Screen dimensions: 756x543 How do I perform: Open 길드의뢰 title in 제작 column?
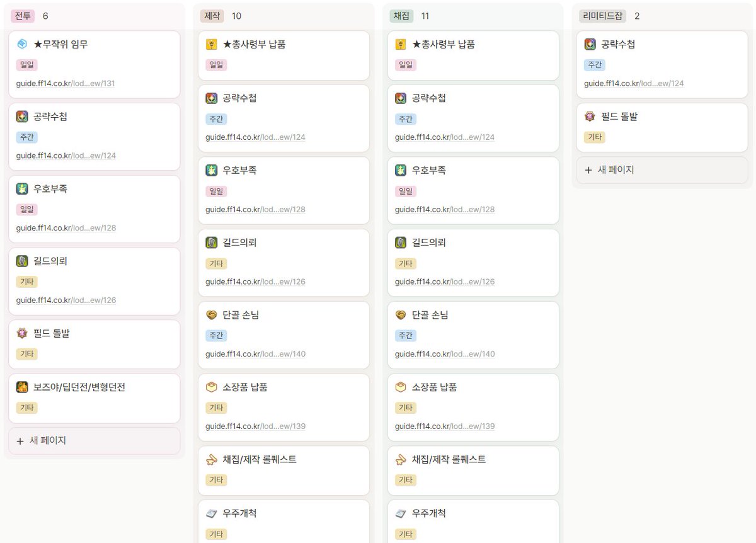point(239,243)
